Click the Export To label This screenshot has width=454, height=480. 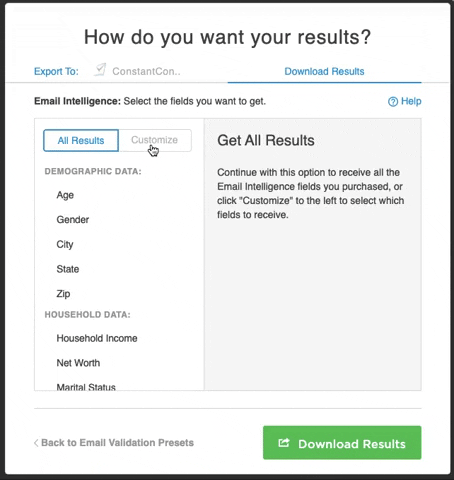pyautogui.click(x=56, y=71)
